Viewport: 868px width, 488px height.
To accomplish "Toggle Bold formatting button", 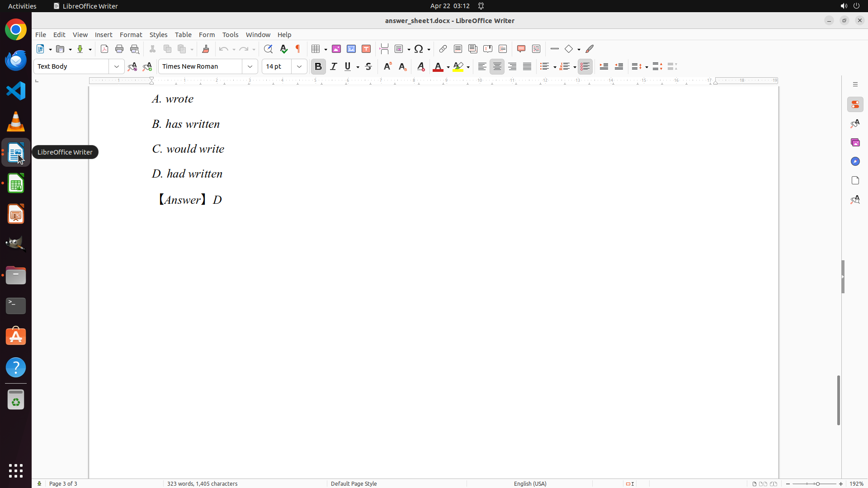I will click(318, 66).
